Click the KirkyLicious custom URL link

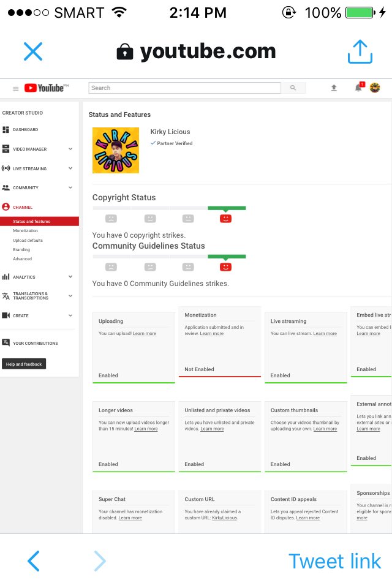[x=225, y=518]
